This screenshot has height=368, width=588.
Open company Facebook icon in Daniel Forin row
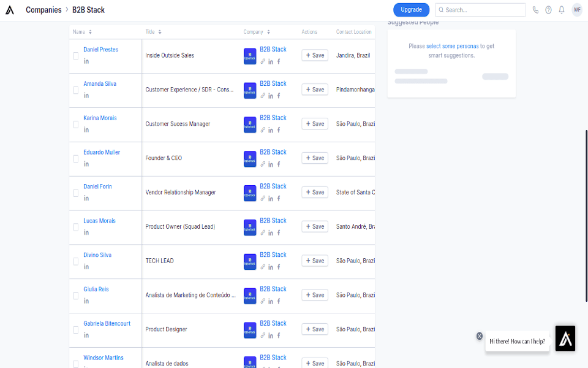(279, 198)
